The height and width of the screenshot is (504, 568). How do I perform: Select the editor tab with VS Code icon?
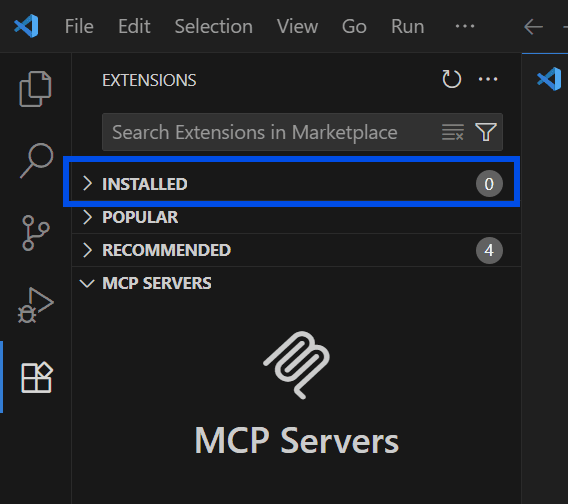(549, 79)
